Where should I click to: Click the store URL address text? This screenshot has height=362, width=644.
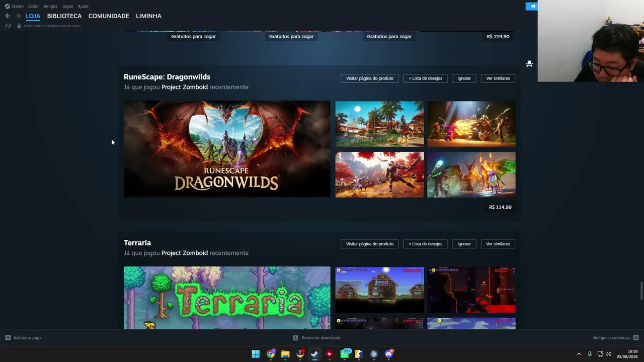(52, 26)
